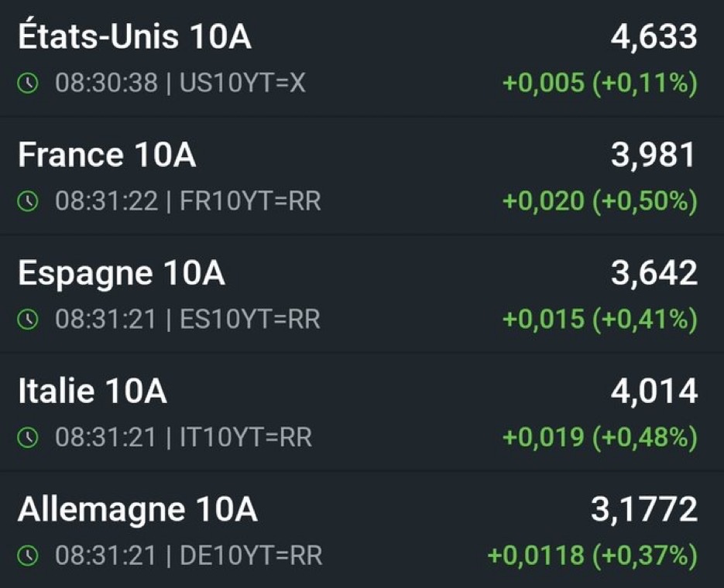The height and width of the screenshot is (588, 724).
Task: Click the +0,020 (+0,50%) change figure
Action: [x=600, y=201]
